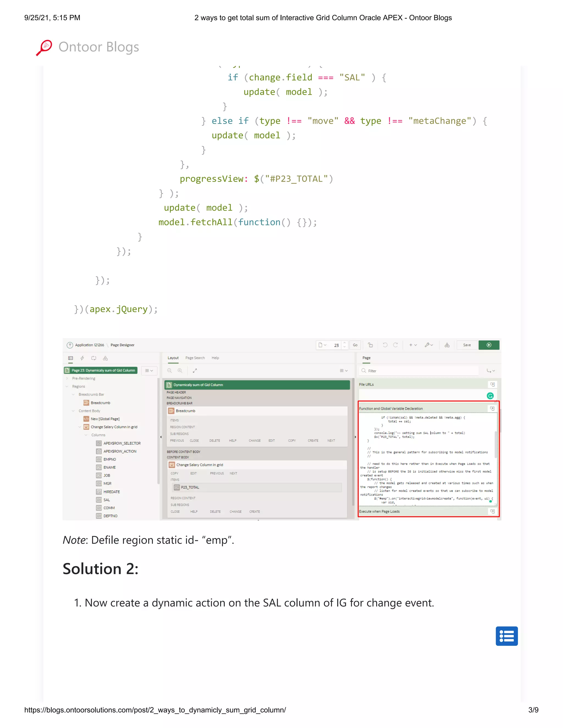Open the Create plus dropdown menu
The width and height of the screenshot is (563, 728).
[x=413, y=345]
